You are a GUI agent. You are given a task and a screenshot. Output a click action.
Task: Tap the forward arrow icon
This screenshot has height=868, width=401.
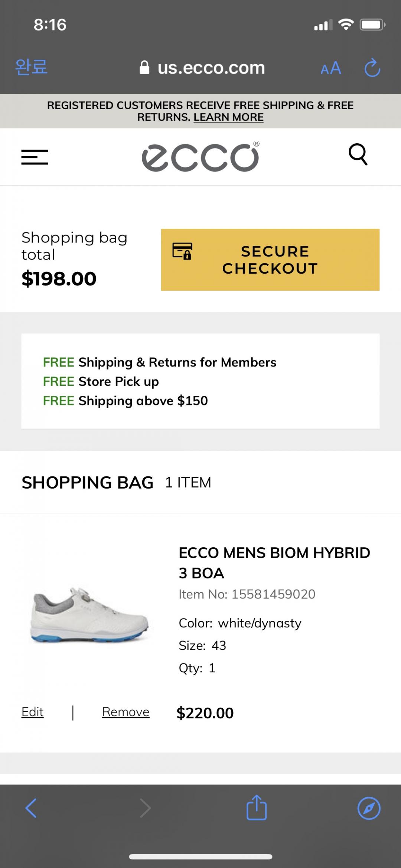145,808
